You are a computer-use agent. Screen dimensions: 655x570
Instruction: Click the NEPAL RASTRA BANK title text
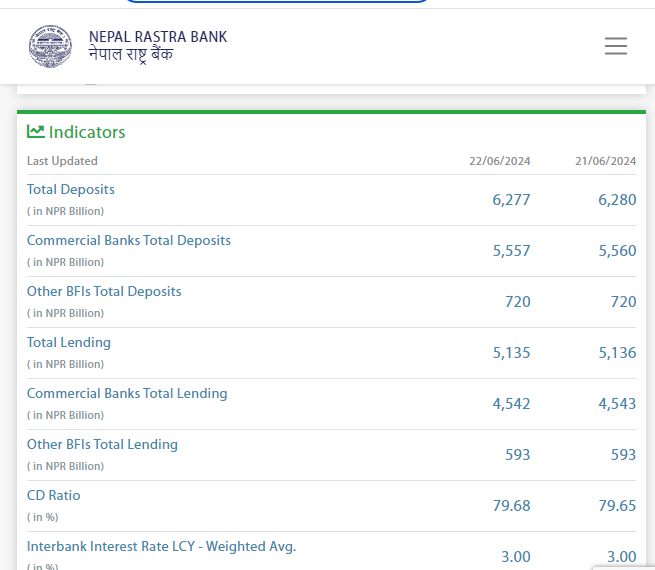coord(158,37)
